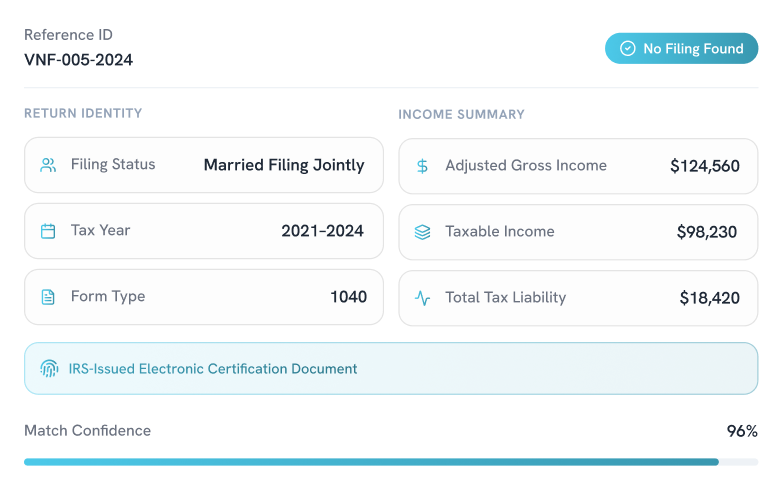Viewport: 783px width, 490px height.
Task: Click the pulse icon beside Total Tax Liability
Action: click(x=423, y=298)
